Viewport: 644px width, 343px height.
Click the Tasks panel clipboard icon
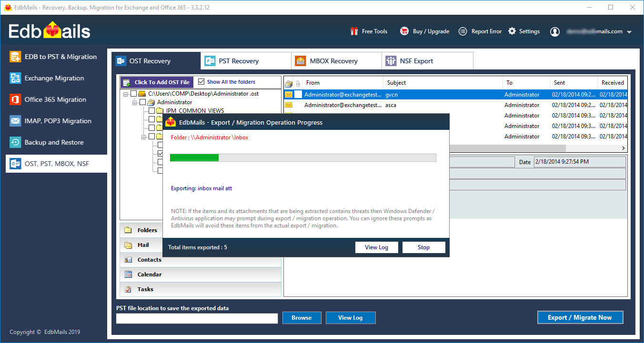pyautogui.click(x=128, y=289)
